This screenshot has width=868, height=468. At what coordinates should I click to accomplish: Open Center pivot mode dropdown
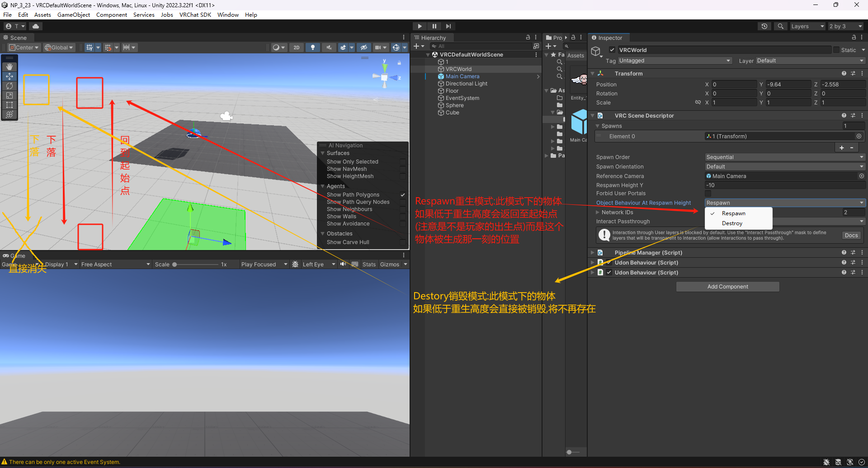(x=24, y=47)
